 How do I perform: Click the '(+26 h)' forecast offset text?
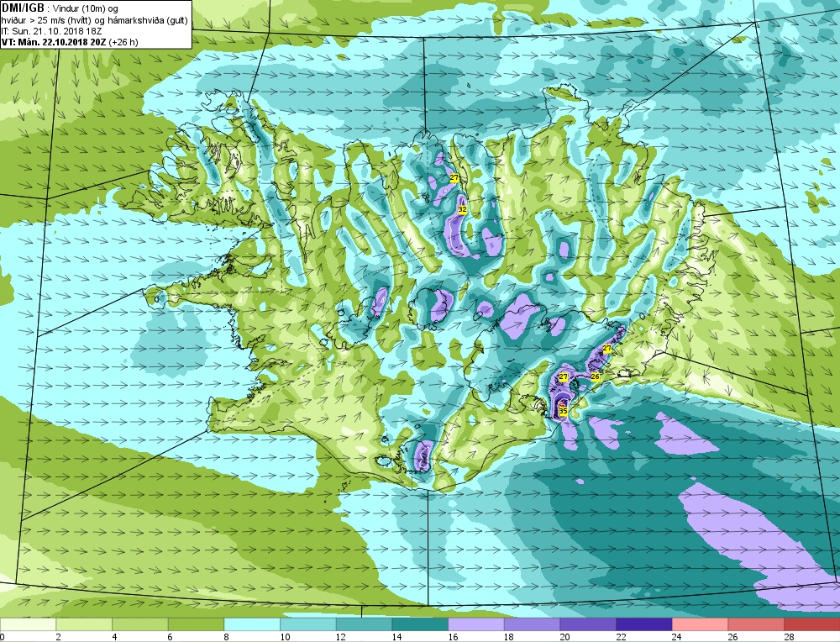[123, 42]
